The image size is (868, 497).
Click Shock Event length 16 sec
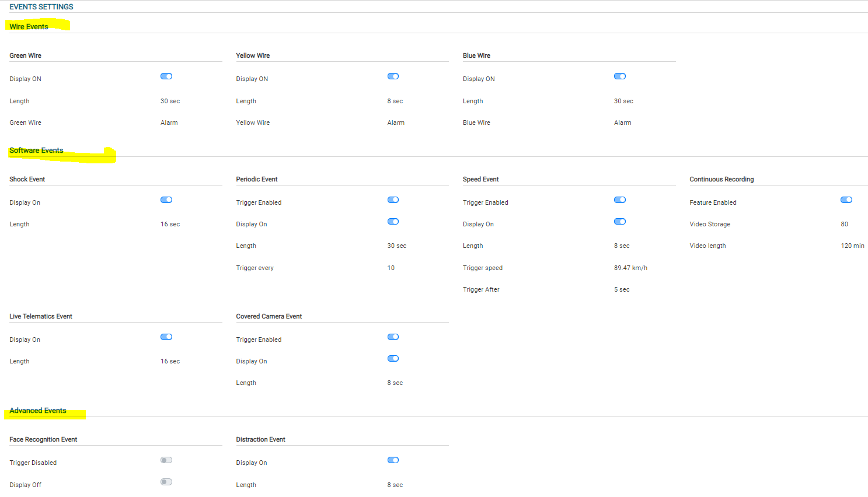pyautogui.click(x=170, y=224)
